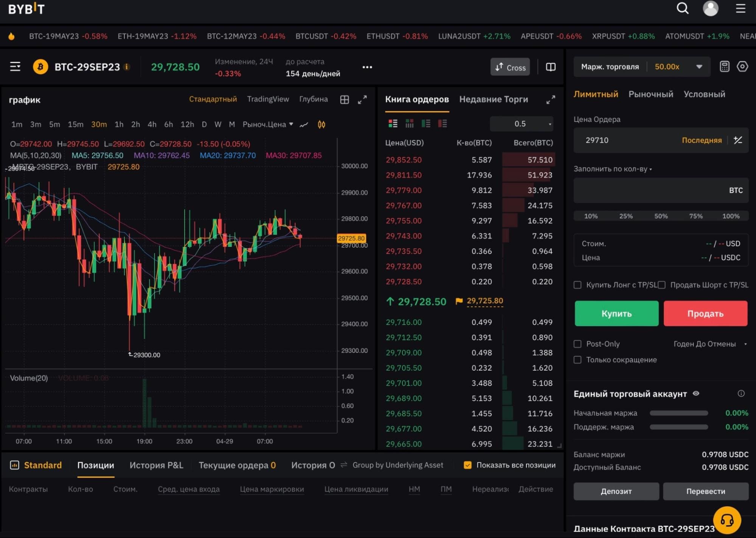Open the three-dots more options
Viewport: 756px width, 538px height.
pyautogui.click(x=367, y=67)
